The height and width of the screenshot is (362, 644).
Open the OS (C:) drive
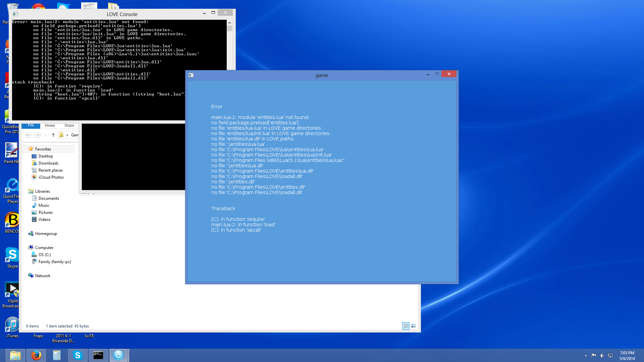(44, 255)
